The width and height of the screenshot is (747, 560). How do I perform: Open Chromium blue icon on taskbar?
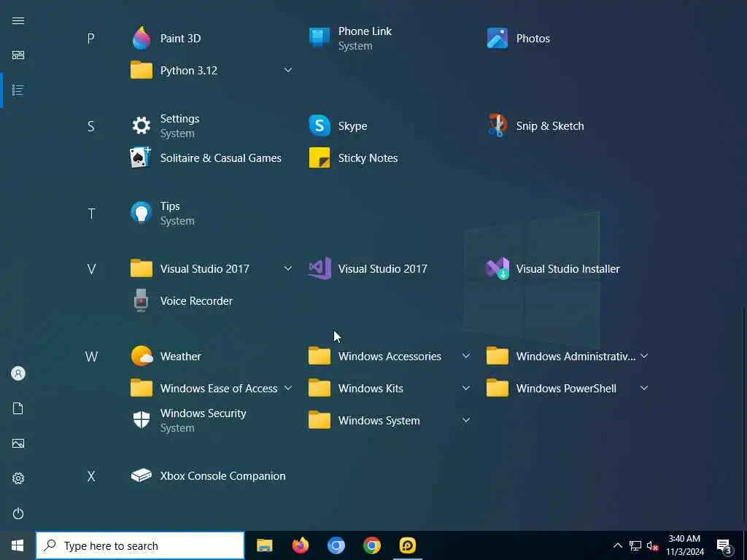336,545
